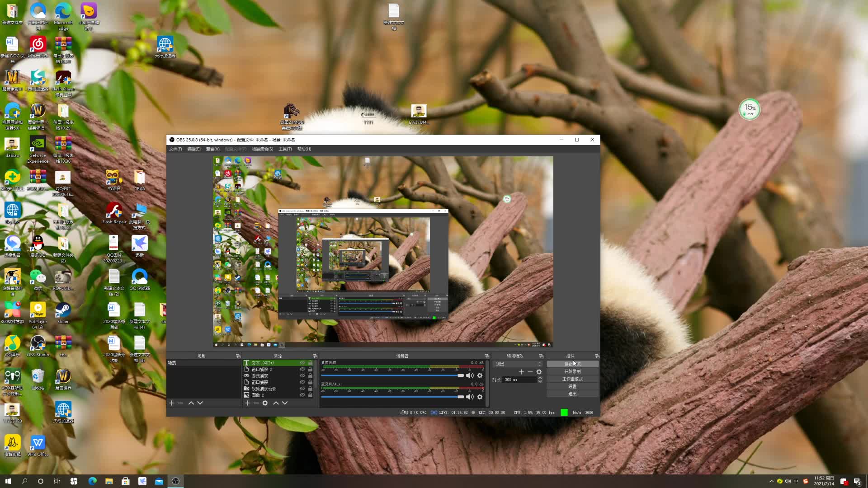The height and width of the screenshot is (488, 868).
Task: Pop out the 混音器 mixer dock
Action: (487, 356)
